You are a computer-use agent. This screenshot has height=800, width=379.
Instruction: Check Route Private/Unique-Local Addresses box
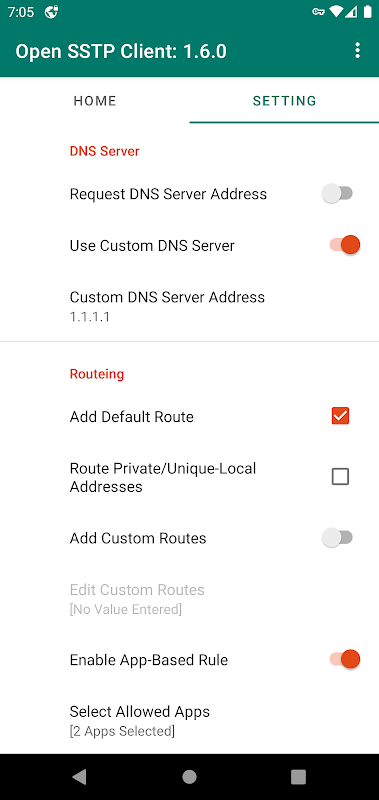point(340,477)
